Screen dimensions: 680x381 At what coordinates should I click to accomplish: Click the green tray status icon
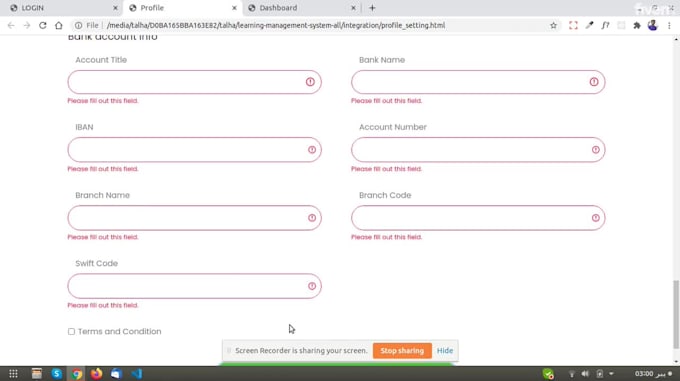[x=548, y=374]
